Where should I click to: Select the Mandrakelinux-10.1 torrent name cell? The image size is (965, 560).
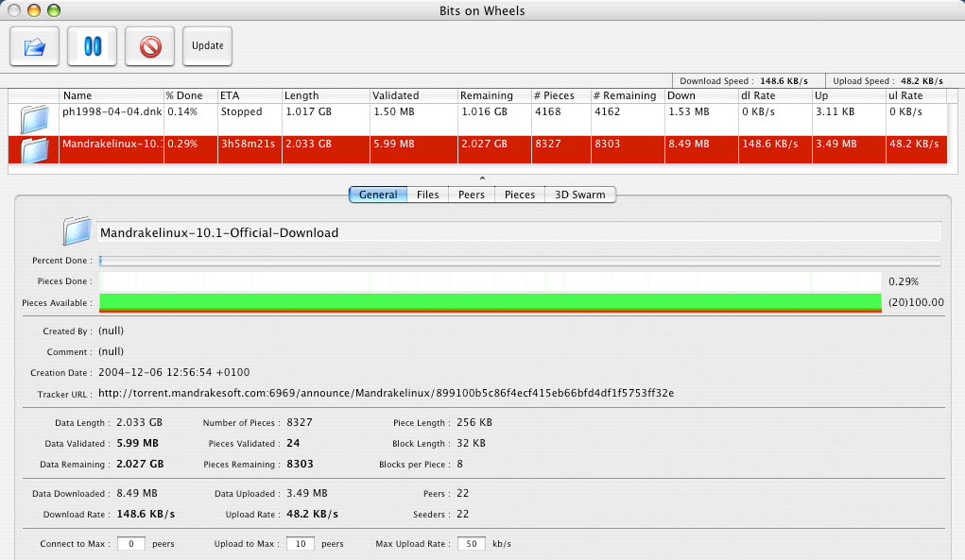(x=112, y=150)
